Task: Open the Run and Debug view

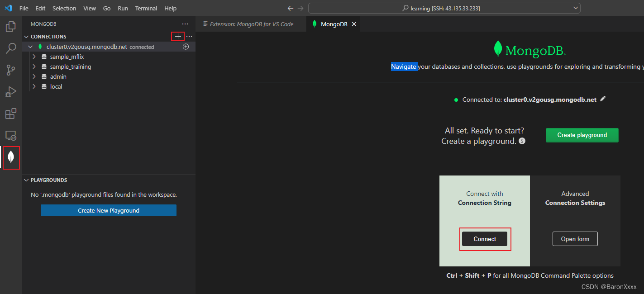Action: (x=11, y=92)
